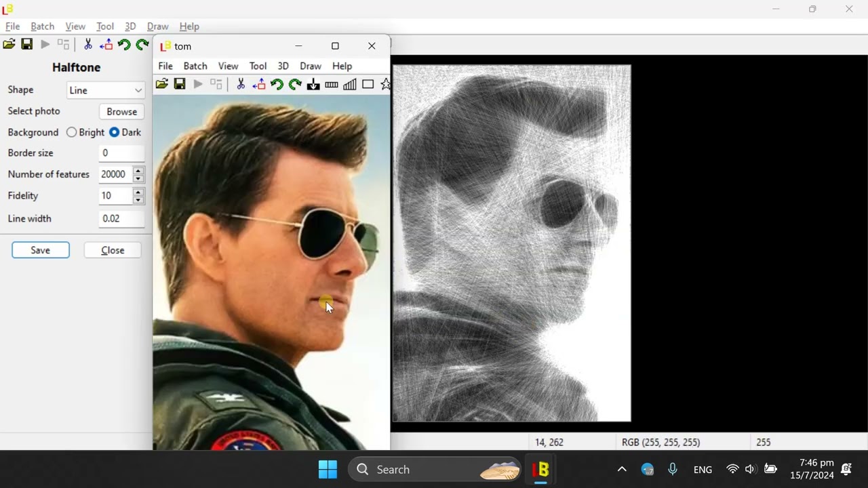Rotate left green arrow in tom window

[277, 85]
